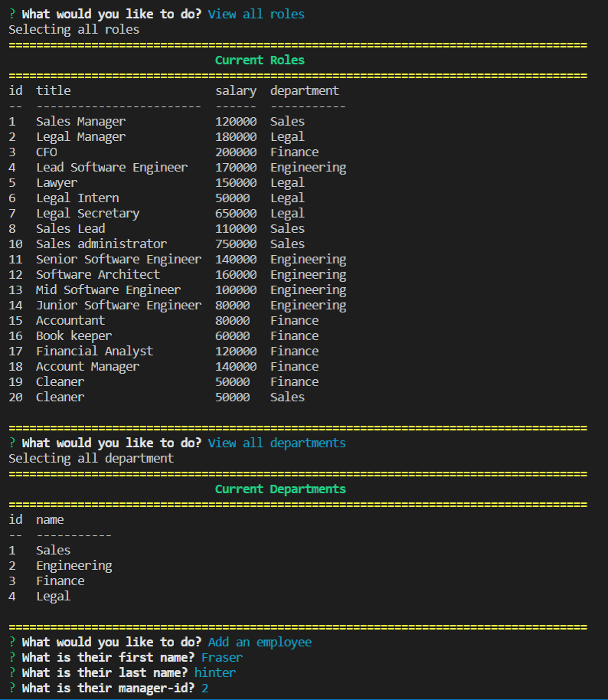Image resolution: width=608 pixels, height=700 pixels.
Task: Click the 'department' column header
Action: pos(305,91)
